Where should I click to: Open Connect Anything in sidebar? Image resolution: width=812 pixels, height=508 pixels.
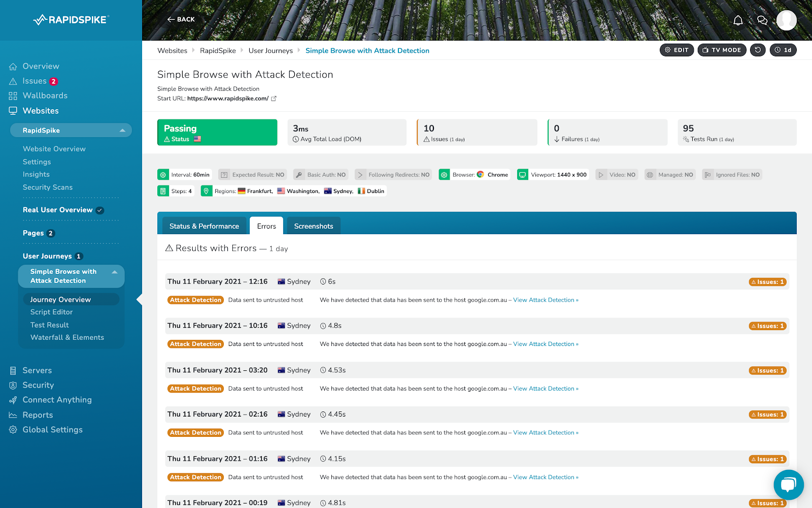[57, 400]
